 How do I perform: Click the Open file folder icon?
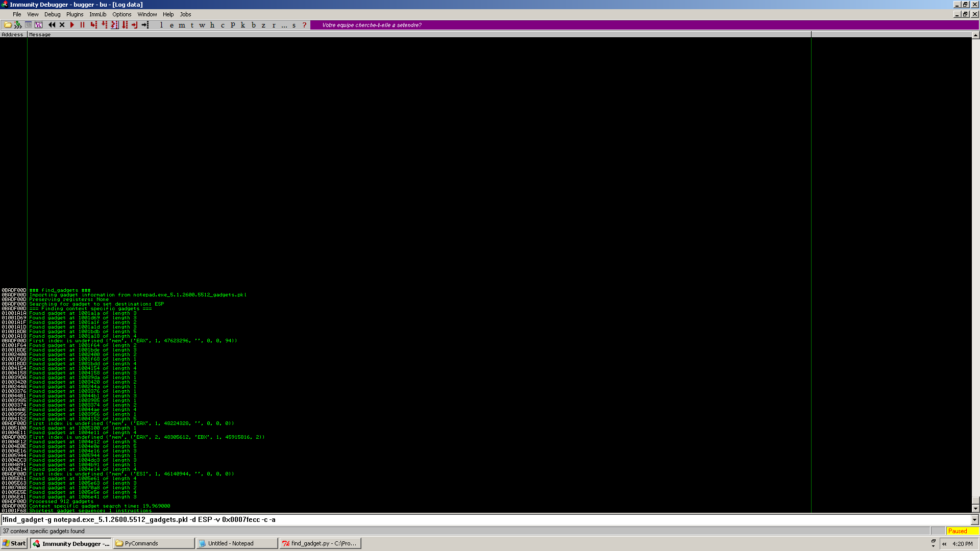click(x=8, y=25)
